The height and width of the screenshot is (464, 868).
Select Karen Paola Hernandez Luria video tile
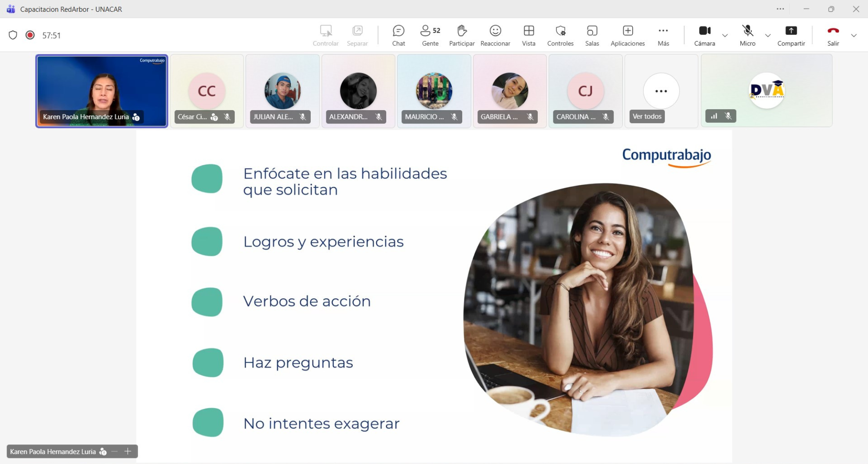coord(102,91)
